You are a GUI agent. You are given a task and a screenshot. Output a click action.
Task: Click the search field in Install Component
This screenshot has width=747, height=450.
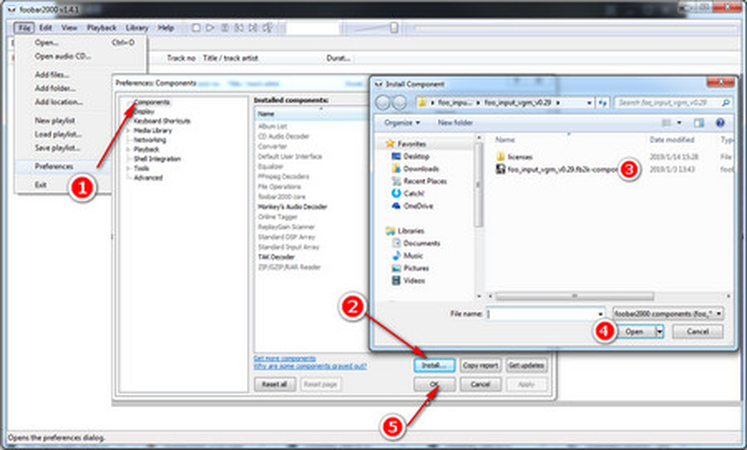[667, 103]
